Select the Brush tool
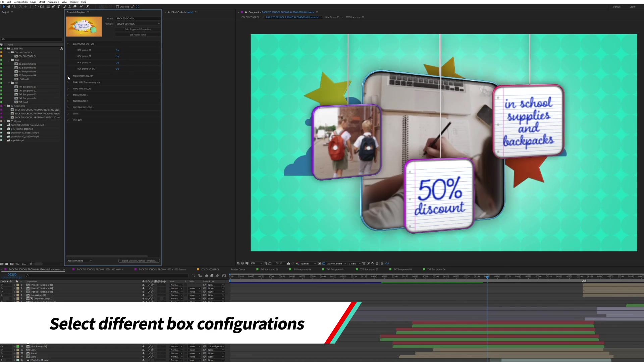Image resolution: width=644 pixels, height=362 pixels. pos(65,6)
